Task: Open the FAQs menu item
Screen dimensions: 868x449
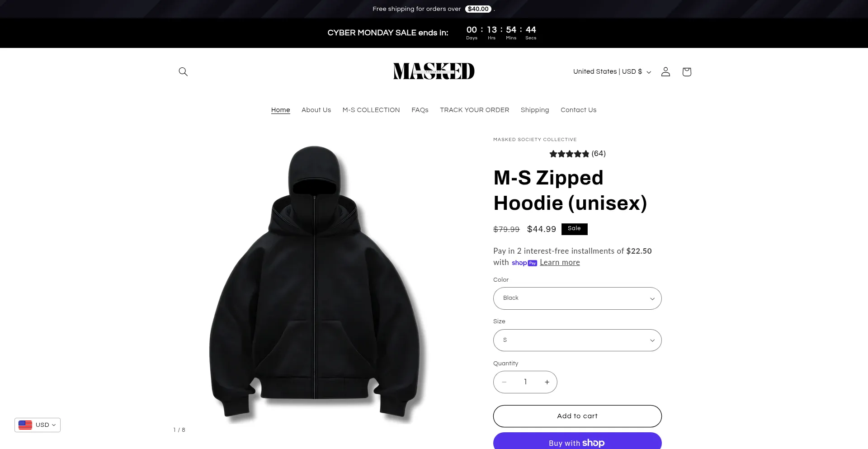Action: pyautogui.click(x=420, y=110)
